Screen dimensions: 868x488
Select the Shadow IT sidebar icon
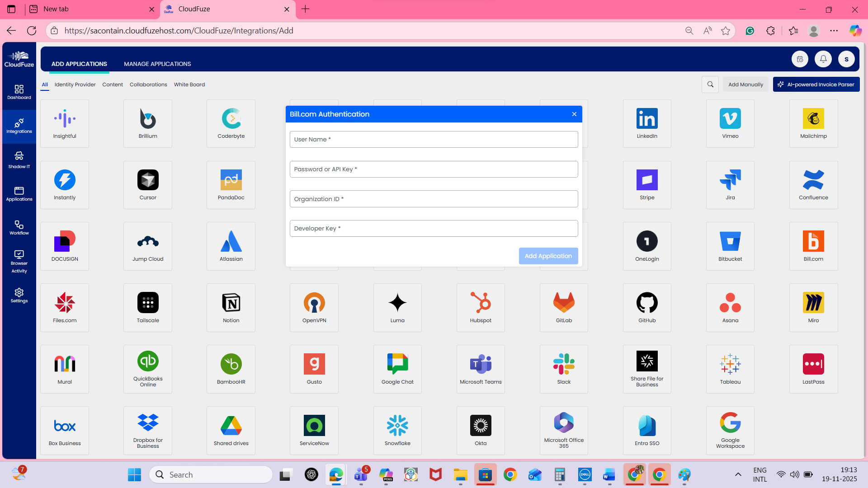click(19, 159)
